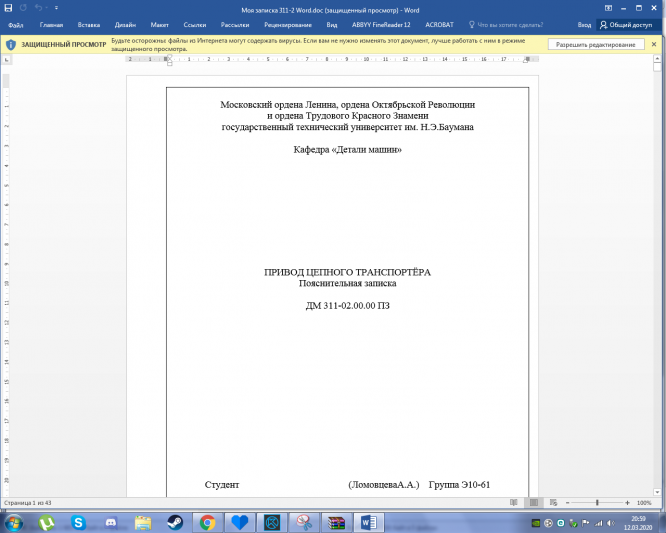666x533 pixels.
Task: Click the 'Страница 1 из 43' status indicator
Action: pyautogui.click(x=27, y=503)
